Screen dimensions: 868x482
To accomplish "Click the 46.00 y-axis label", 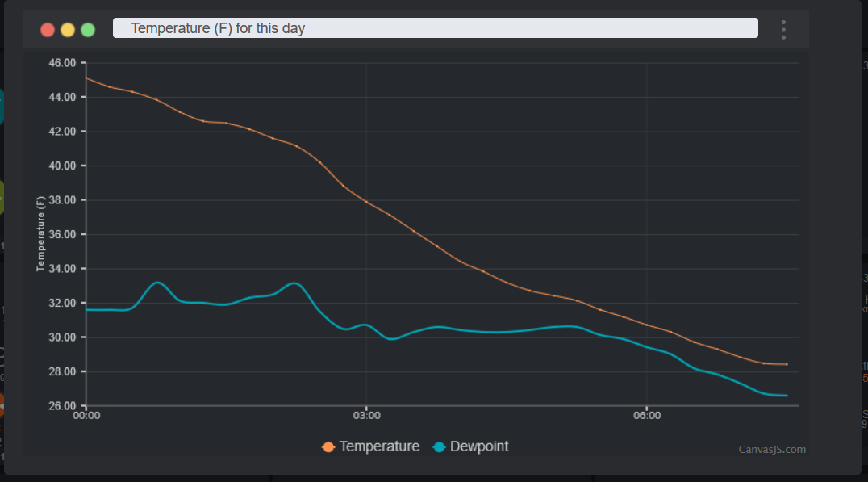I will [63, 62].
